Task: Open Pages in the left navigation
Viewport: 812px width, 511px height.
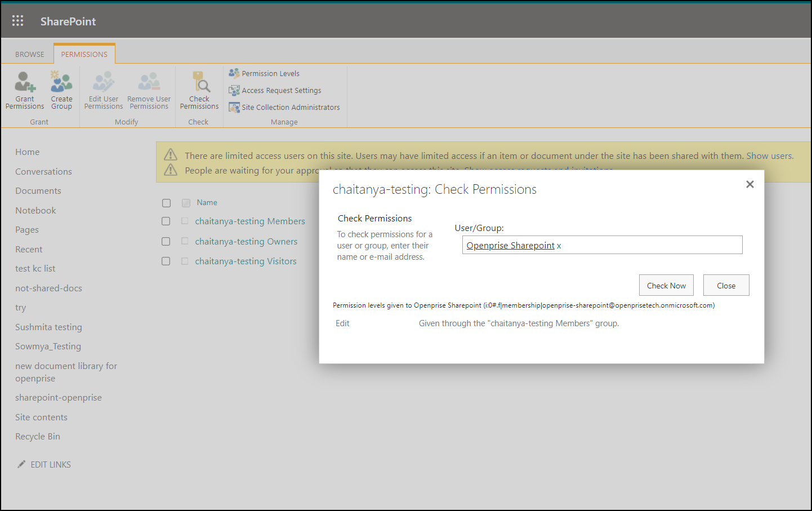Action: coord(27,230)
